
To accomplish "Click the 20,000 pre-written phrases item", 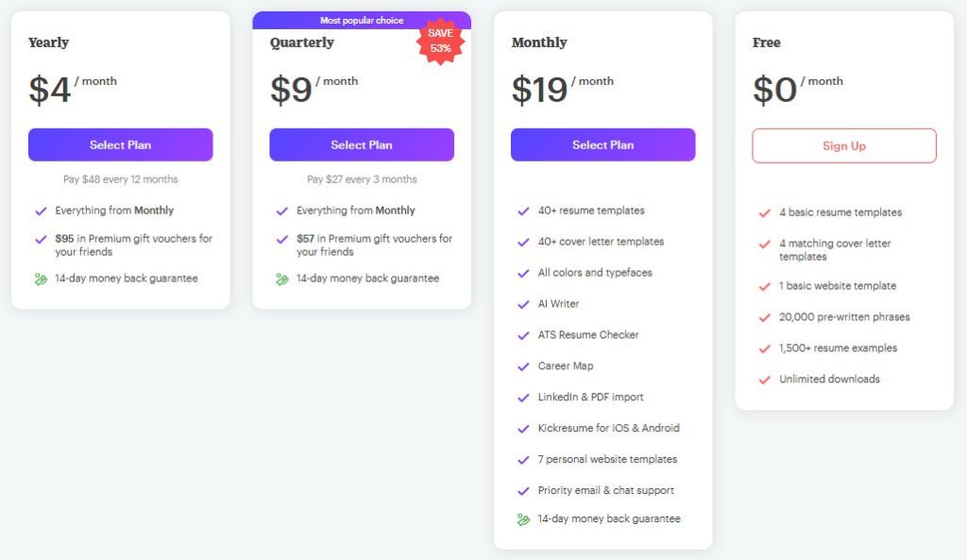I will point(843,317).
